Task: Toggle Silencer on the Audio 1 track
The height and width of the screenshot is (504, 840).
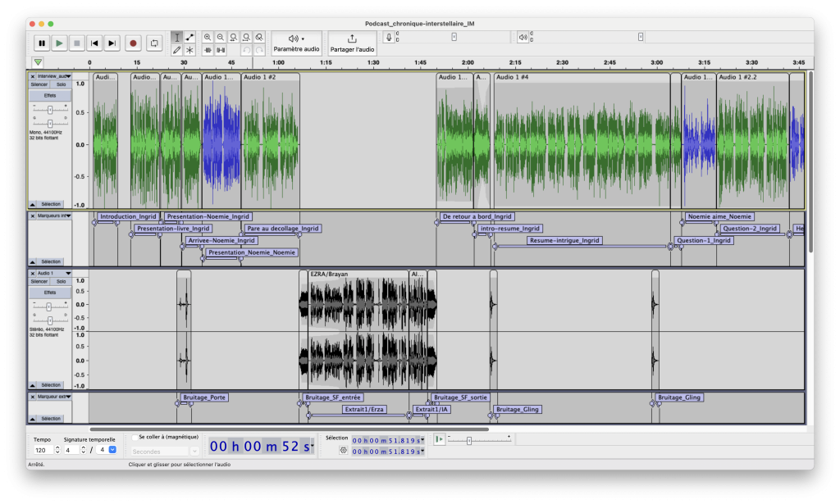Action: (x=39, y=281)
